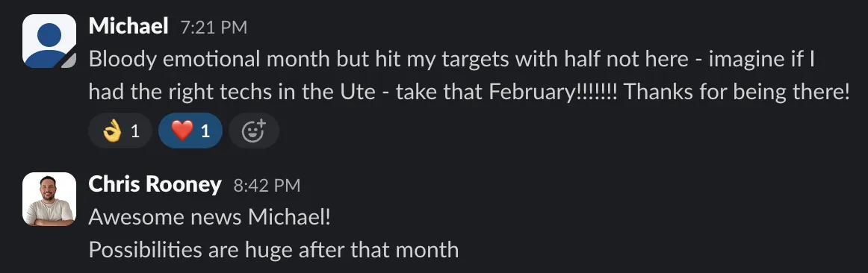This screenshot has height=273, width=868.
Task: Click the "Awesome news Michael!" message line
Action: pyautogui.click(x=210, y=217)
